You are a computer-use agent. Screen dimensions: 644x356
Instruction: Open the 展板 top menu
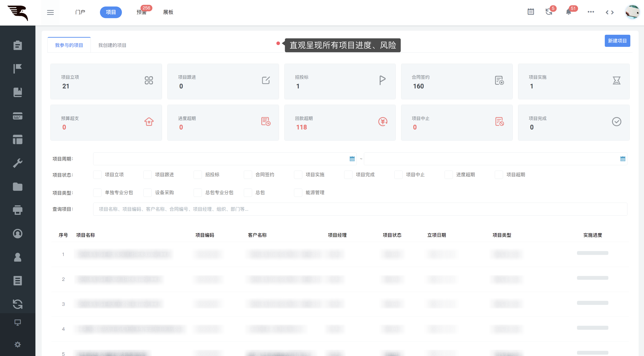tap(168, 12)
